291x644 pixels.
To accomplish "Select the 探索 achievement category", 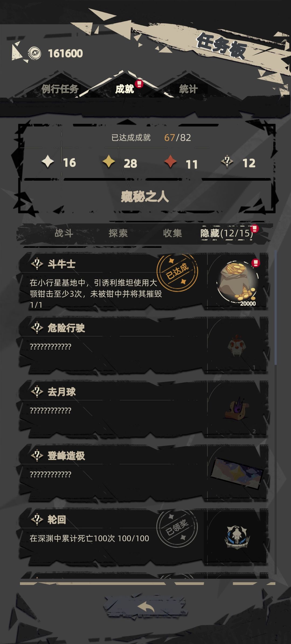I will [118, 233].
